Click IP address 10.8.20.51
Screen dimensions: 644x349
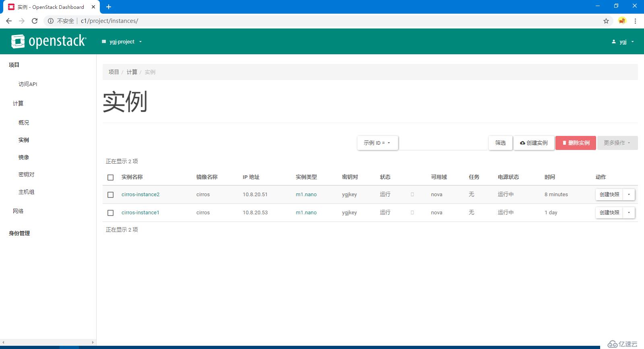coord(255,194)
